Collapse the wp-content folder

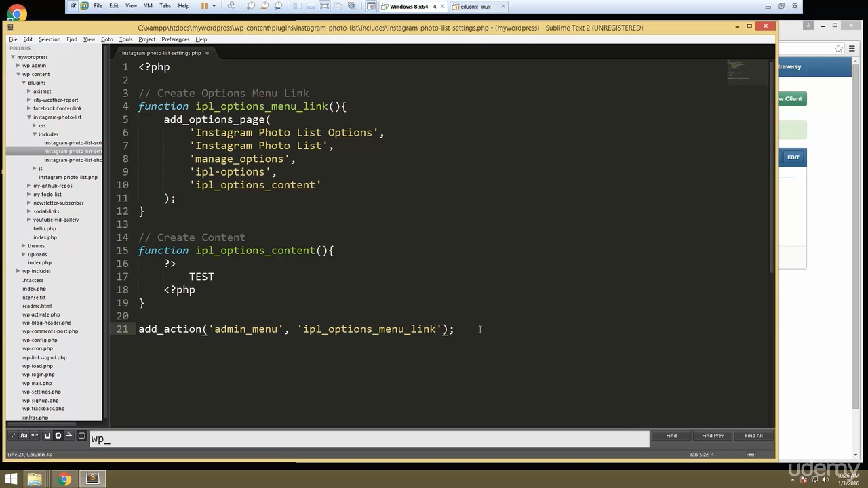[x=18, y=74]
